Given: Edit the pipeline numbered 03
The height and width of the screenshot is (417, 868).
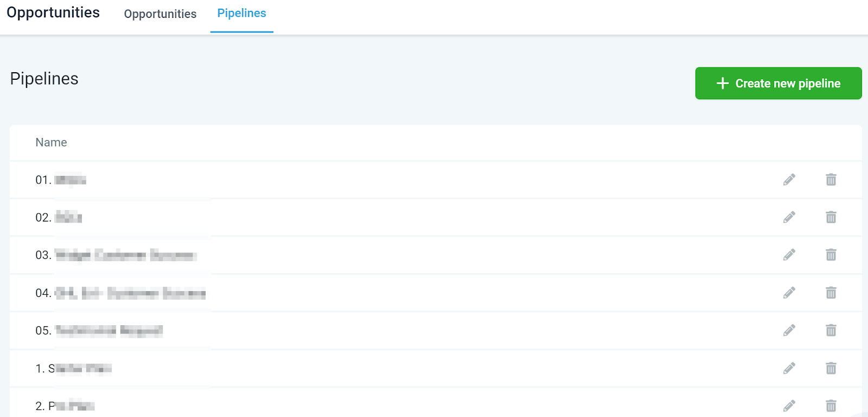Looking at the screenshot, I should point(789,255).
